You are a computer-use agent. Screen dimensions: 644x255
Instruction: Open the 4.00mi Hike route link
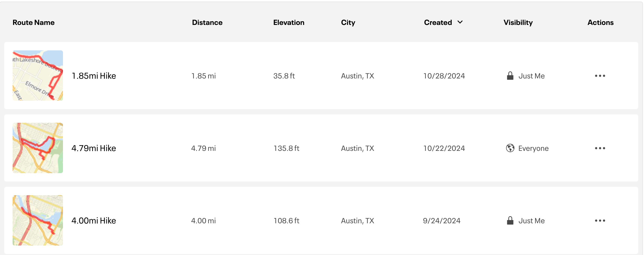94,221
